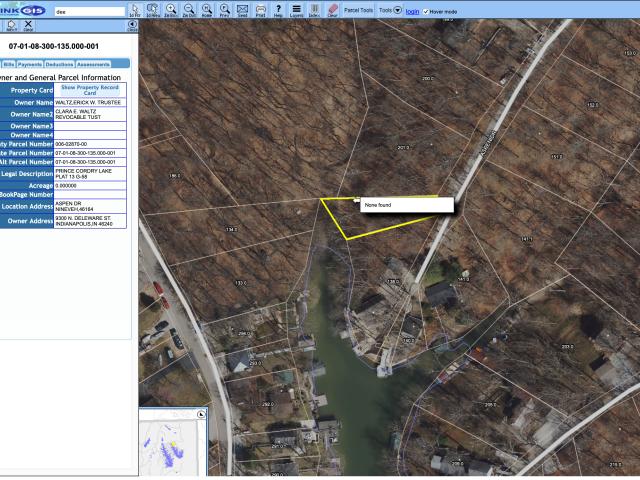
Task: Activate the Zoom Out magnifier tool
Action: [x=189, y=10]
